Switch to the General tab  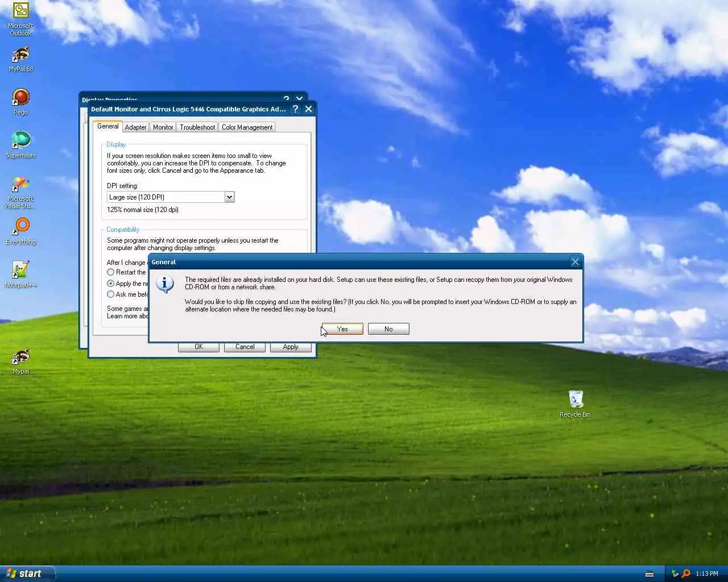coord(107,126)
